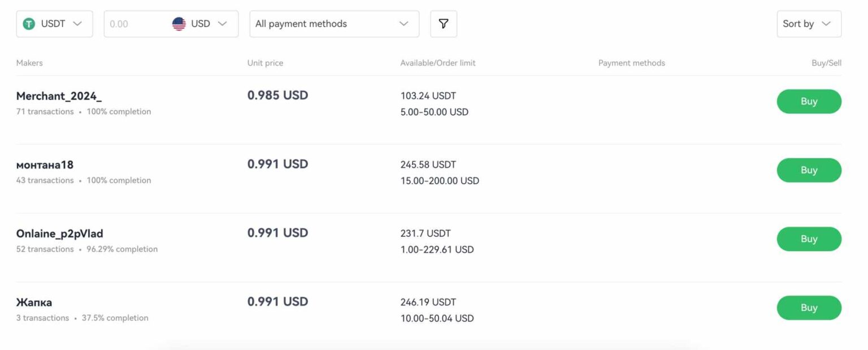Screen dimensions: 868x350
Task: Open the filter funnel icon
Action: coord(444,24)
